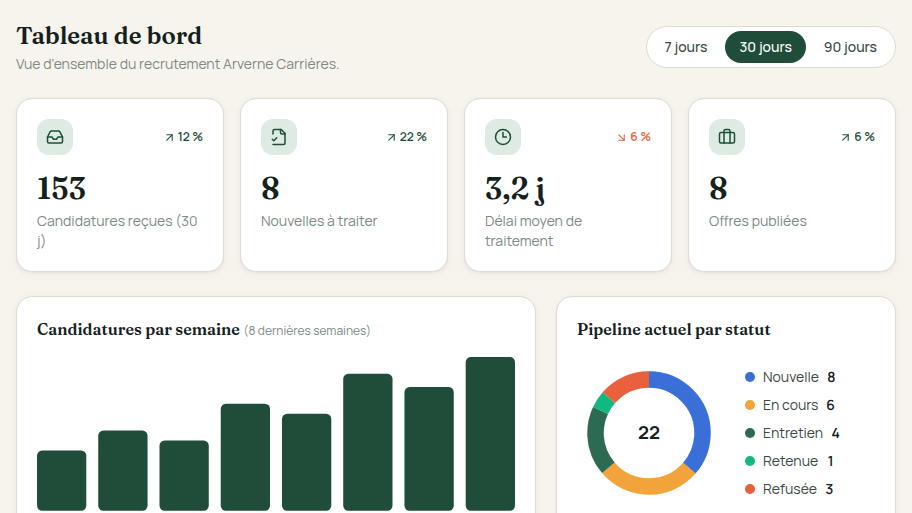Image resolution: width=912 pixels, height=513 pixels.
Task: Click the Nouvelles à traiter label
Action: tap(319, 221)
